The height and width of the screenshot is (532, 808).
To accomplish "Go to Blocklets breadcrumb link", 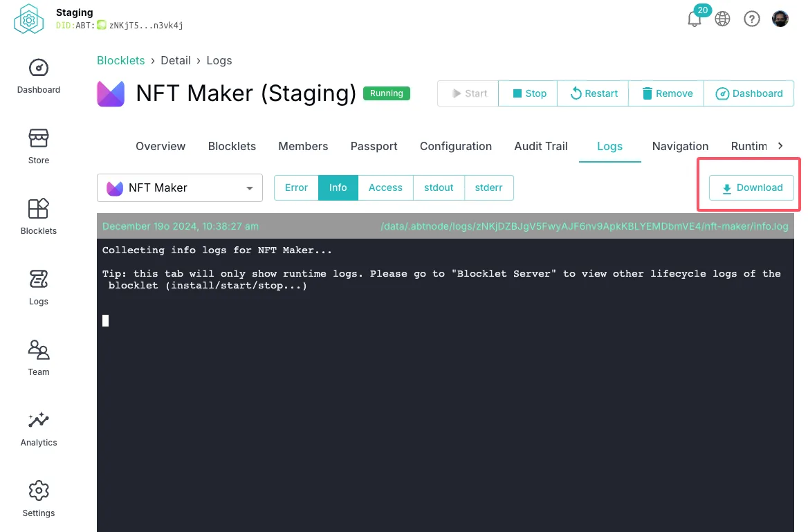I will click(x=120, y=60).
